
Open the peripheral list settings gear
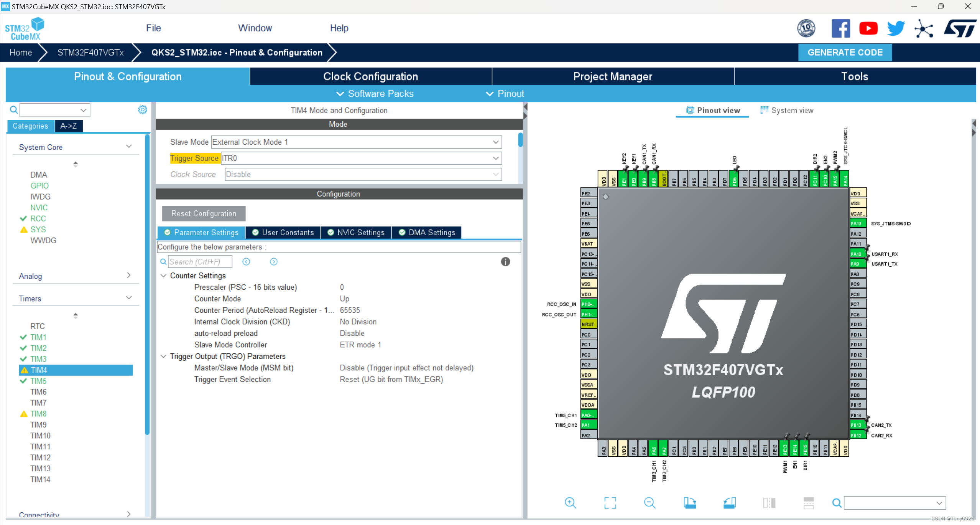pyautogui.click(x=142, y=110)
